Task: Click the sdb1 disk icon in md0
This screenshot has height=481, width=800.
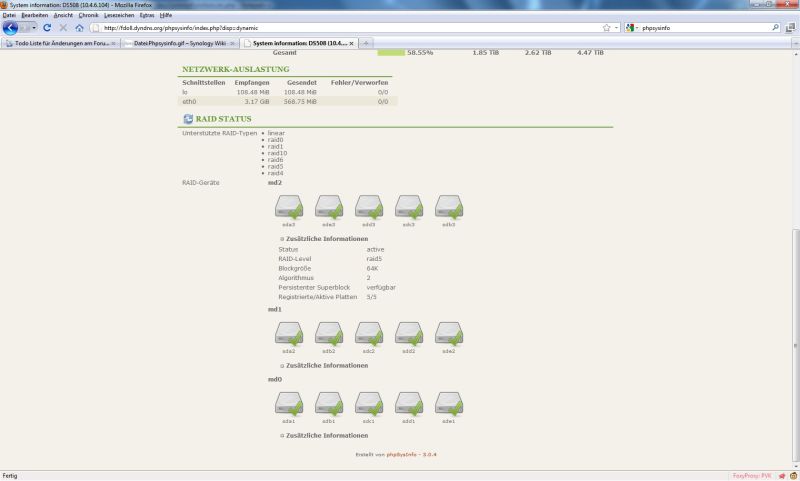Action: 329,404
